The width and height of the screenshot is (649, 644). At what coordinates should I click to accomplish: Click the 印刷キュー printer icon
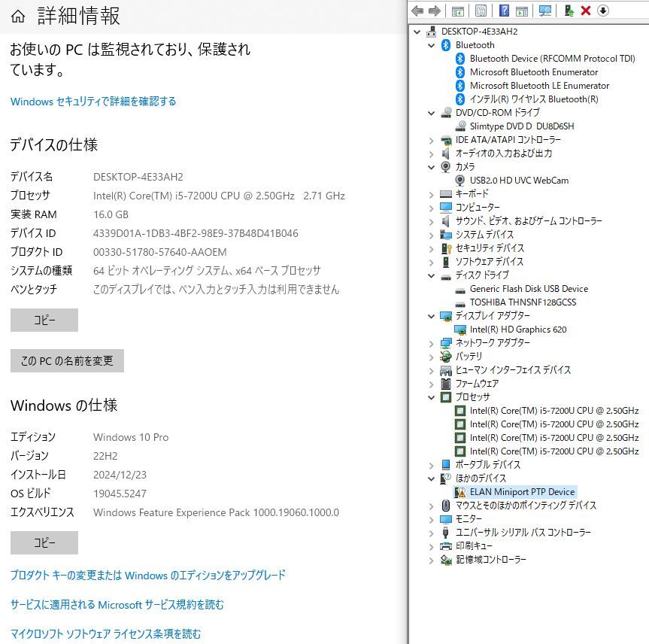446,546
